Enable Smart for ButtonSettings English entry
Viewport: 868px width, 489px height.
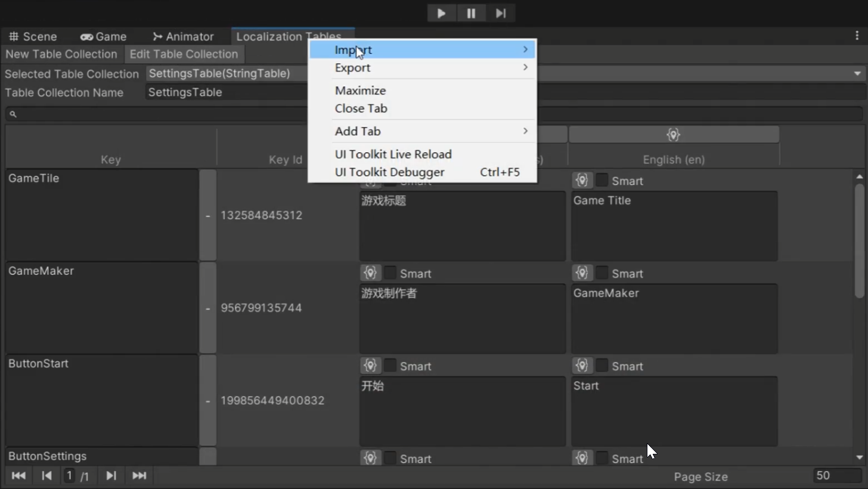pos(602,457)
